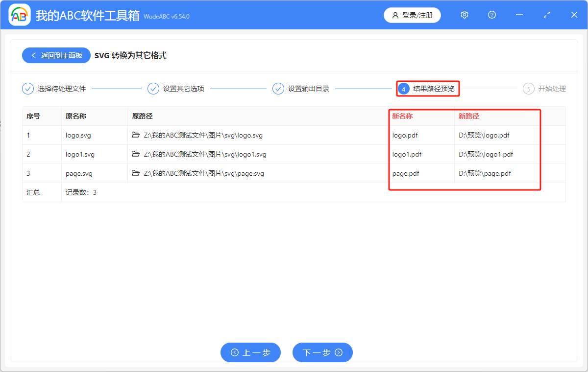The image size is (588, 372).
Task: Open the settings gear icon
Action: tap(464, 15)
